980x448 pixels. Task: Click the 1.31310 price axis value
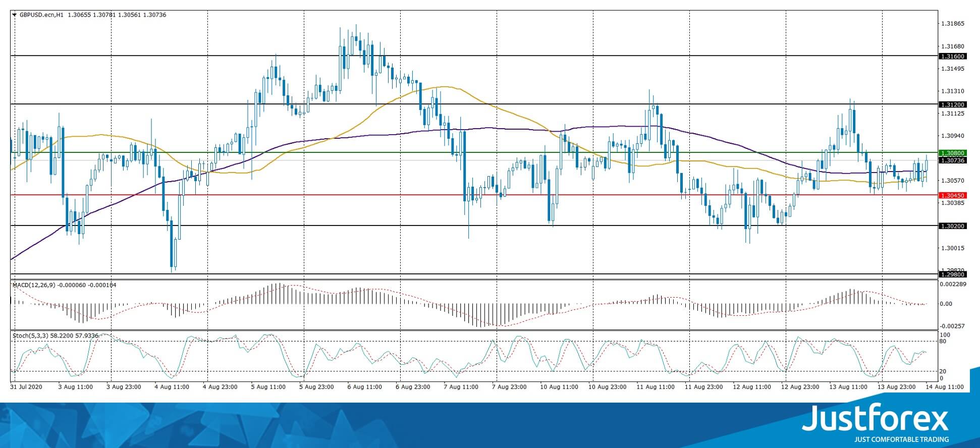953,91
